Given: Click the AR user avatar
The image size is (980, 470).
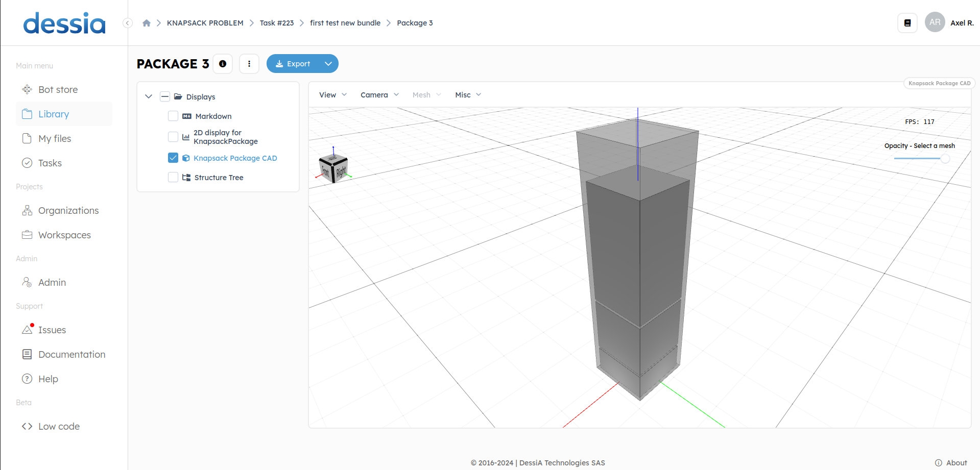Looking at the screenshot, I should 935,22.
